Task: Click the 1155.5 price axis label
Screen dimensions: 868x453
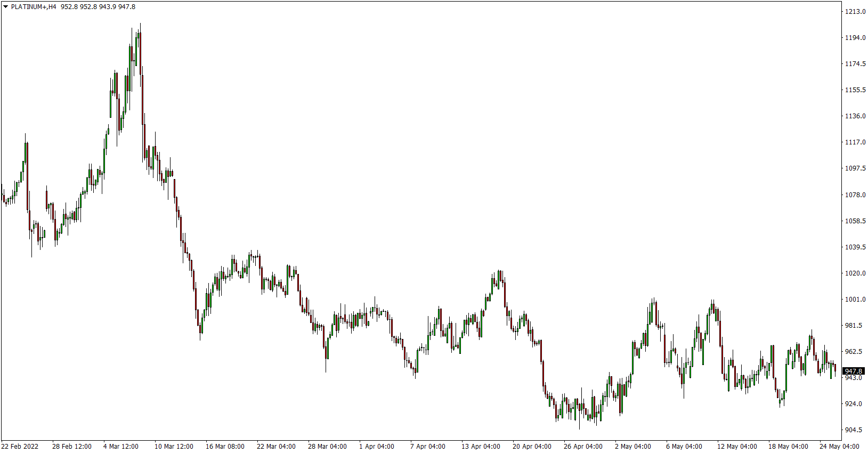Action: tap(855, 90)
